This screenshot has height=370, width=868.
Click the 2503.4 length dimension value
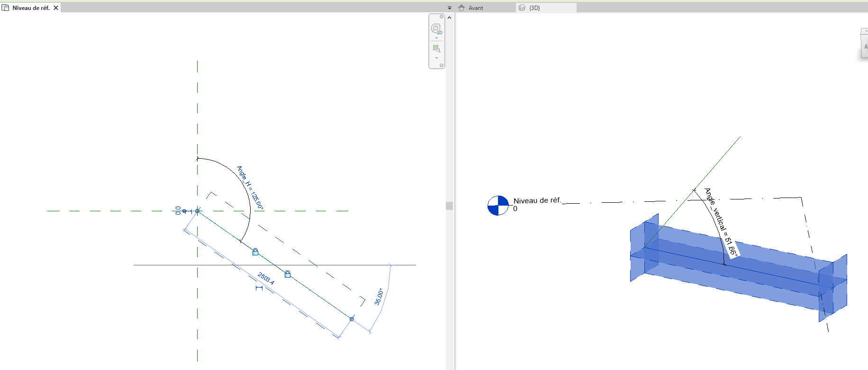266,279
